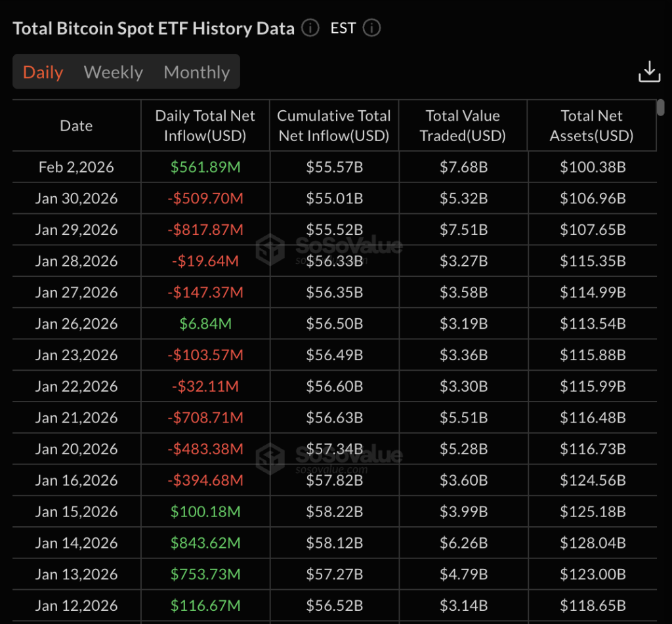Screen dimensions: 672x624
Task: Click the $561.89M inflow value
Action: (x=205, y=167)
